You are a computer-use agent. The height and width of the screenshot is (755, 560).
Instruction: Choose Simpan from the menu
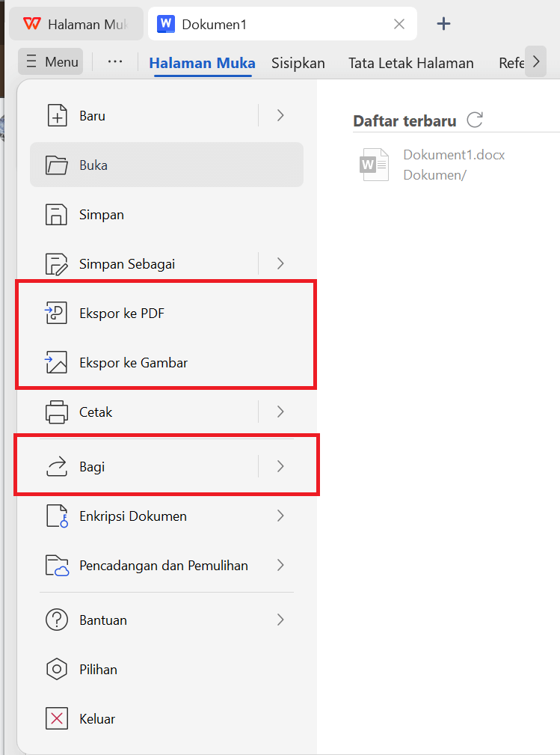click(x=167, y=215)
